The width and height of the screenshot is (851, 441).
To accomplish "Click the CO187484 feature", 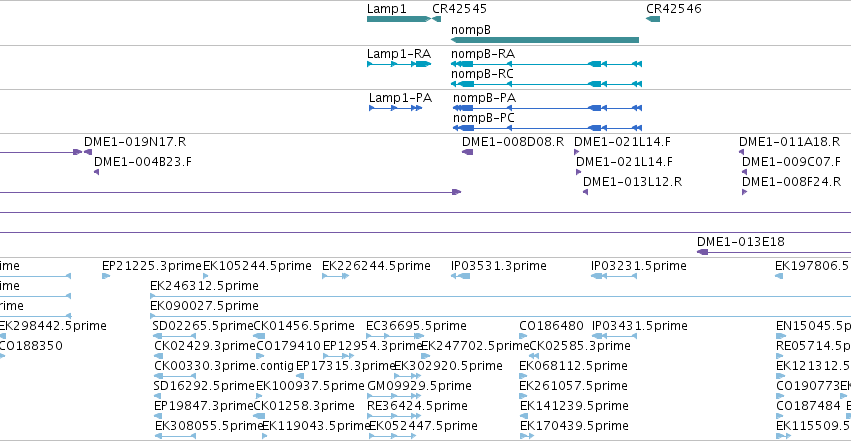I will [x=780, y=417].
